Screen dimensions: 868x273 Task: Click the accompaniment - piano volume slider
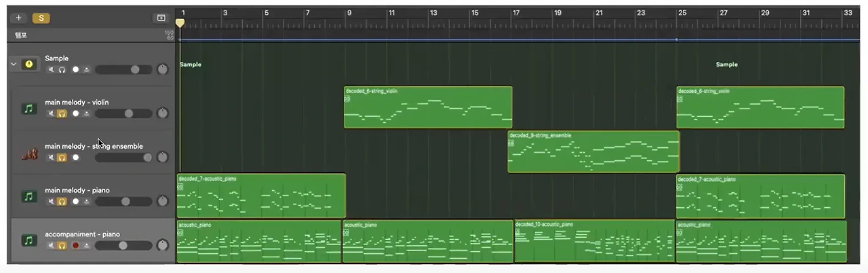(123, 245)
